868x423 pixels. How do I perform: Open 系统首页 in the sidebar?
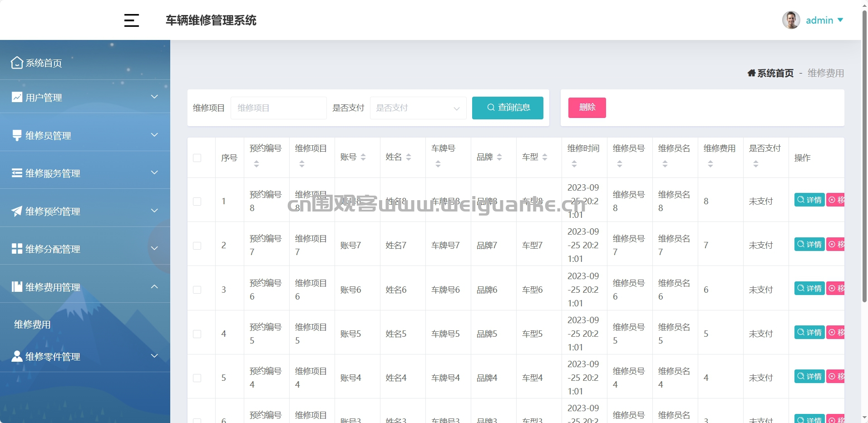tap(44, 63)
